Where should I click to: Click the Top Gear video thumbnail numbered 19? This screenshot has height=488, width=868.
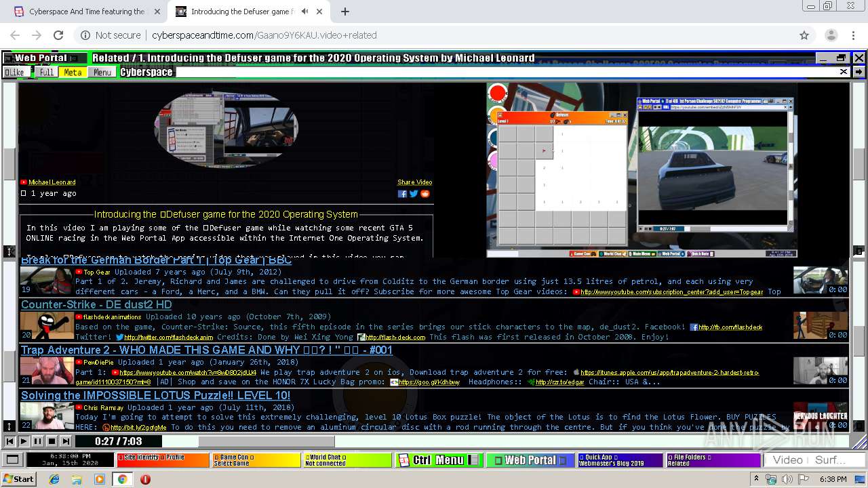tap(46, 281)
